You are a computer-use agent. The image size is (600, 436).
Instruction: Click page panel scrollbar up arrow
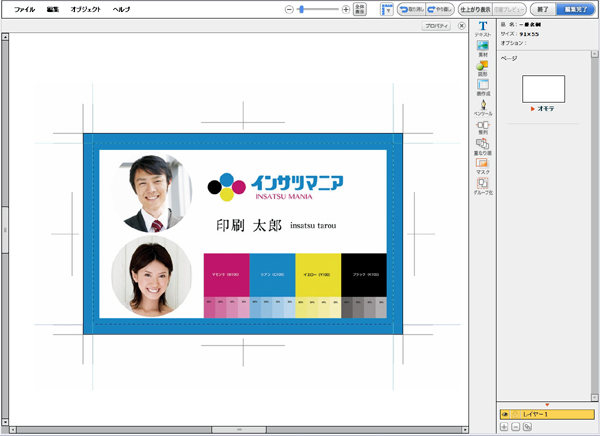[x=595, y=54]
